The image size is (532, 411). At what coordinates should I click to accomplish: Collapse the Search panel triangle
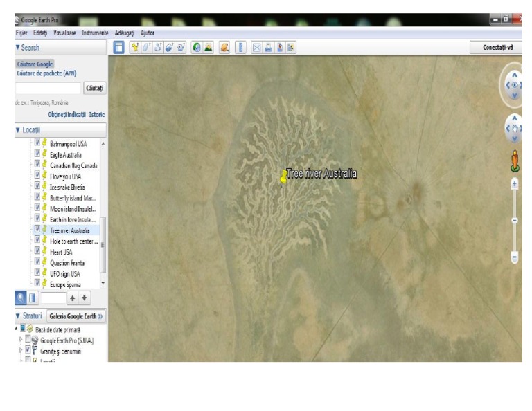17,48
